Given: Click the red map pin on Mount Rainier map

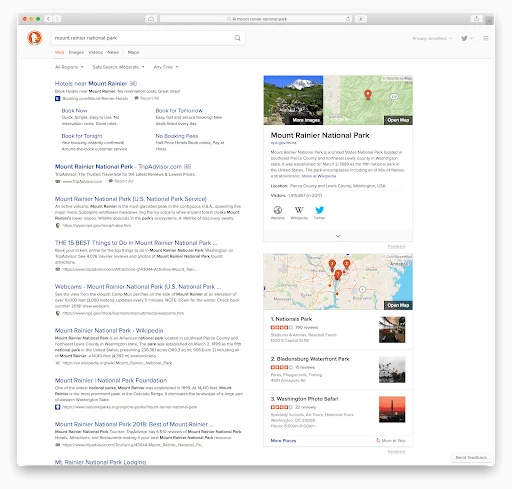Looking at the screenshot, I should pos(368,94).
